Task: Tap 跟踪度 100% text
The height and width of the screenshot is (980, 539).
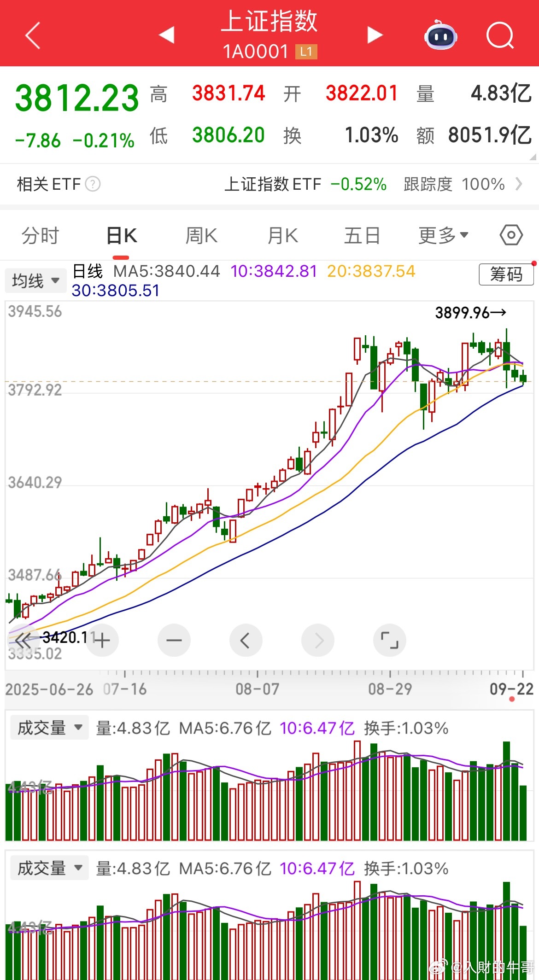Action: [454, 184]
